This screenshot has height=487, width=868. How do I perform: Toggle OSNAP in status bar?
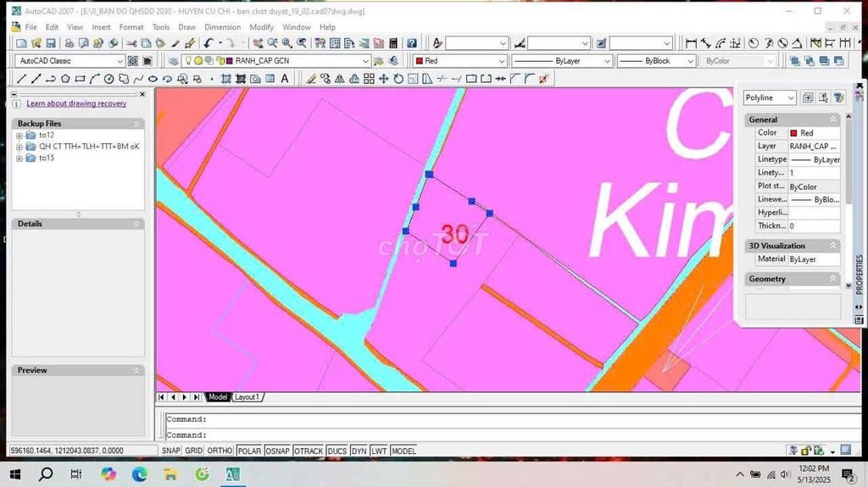pyautogui.click(x=276, y=451)
